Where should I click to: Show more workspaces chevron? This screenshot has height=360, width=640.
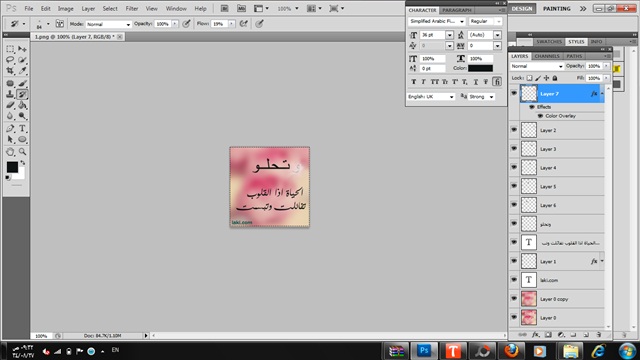[x=583, y=8]
